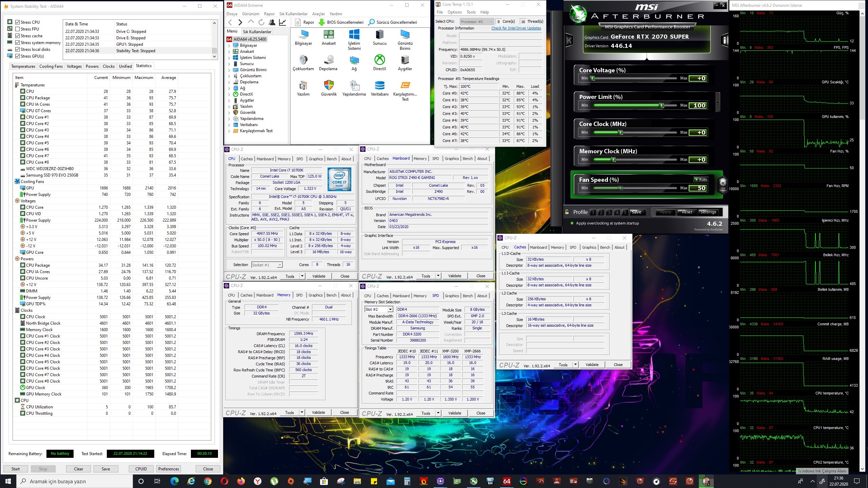Click AIDA64 toolbar forward arrow
This screenshot has height=488, width=868.
point(240,22)
